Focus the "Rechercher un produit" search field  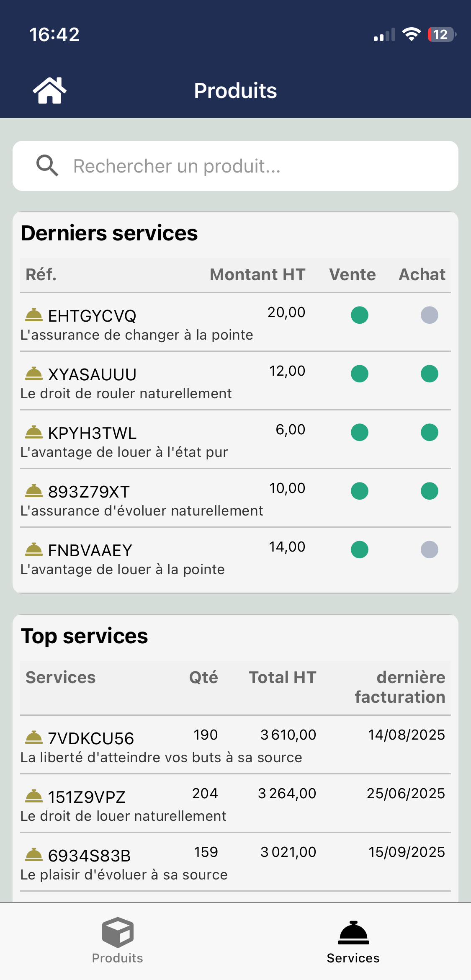(x=251, y=166)
